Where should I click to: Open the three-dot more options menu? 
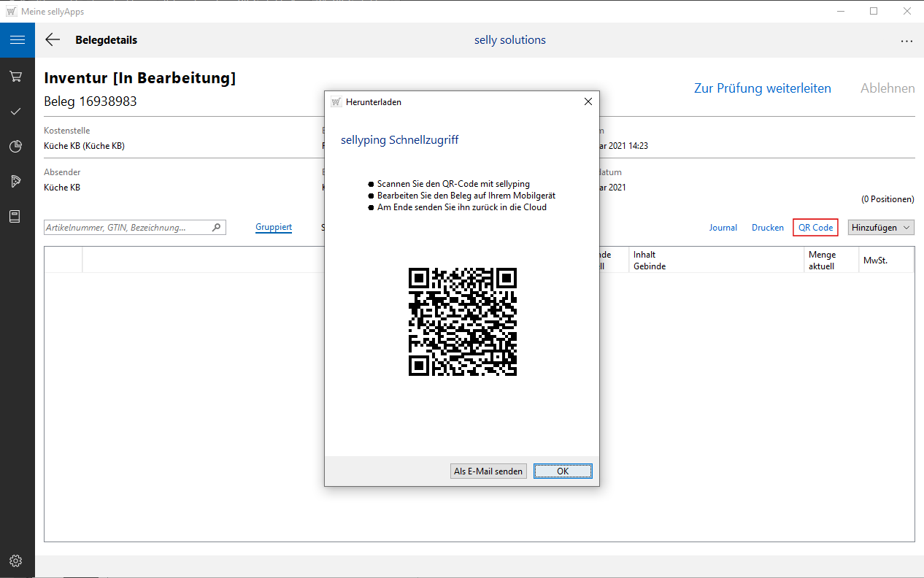(x=906, y=41)
